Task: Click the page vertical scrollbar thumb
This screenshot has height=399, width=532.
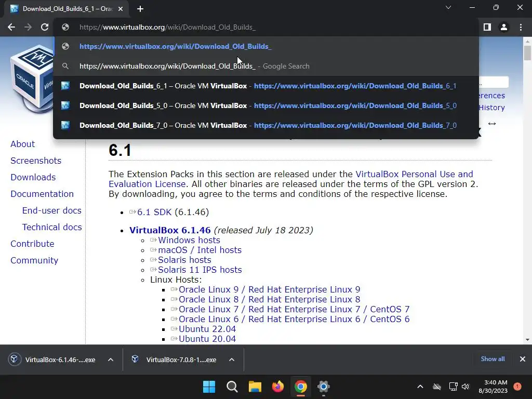Action: click(527, 53)
